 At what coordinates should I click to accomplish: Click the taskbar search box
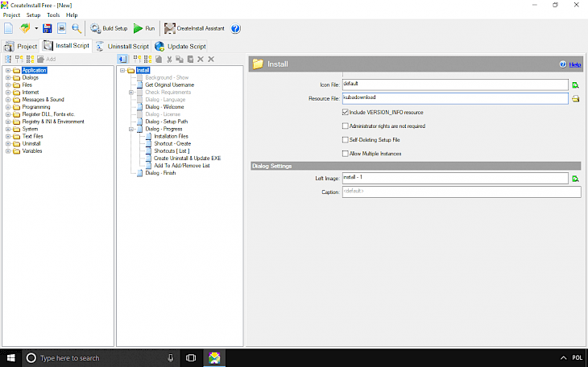(x=101, y=358)
